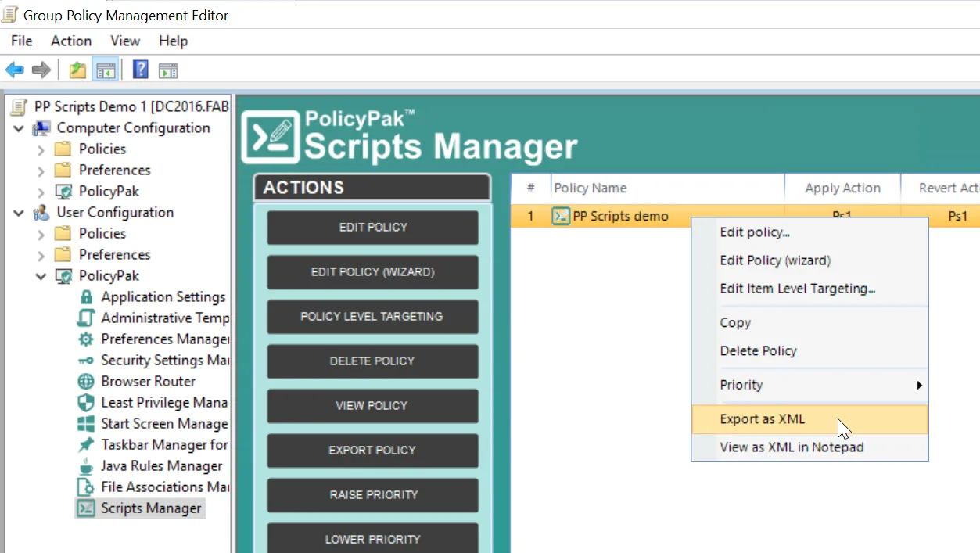Select Edit Policy (wizard) context menu entry

coord(809,260)
